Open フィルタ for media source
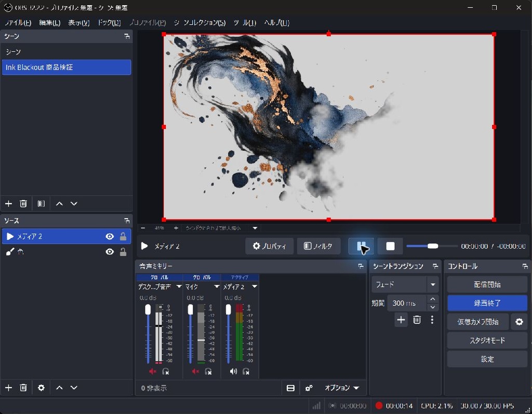Screen dimensions: 532x414 point(318,246)
